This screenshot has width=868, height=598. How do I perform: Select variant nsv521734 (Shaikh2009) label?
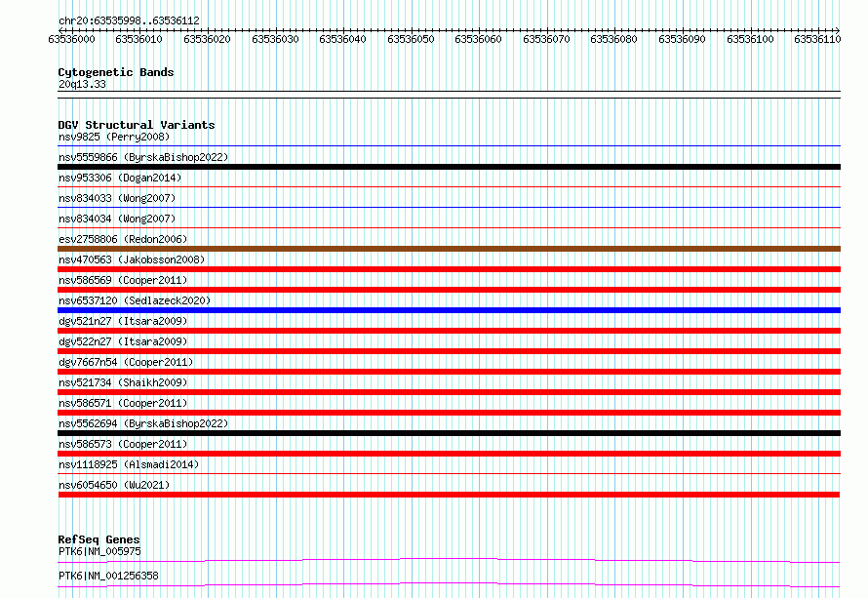click(123, 382)
